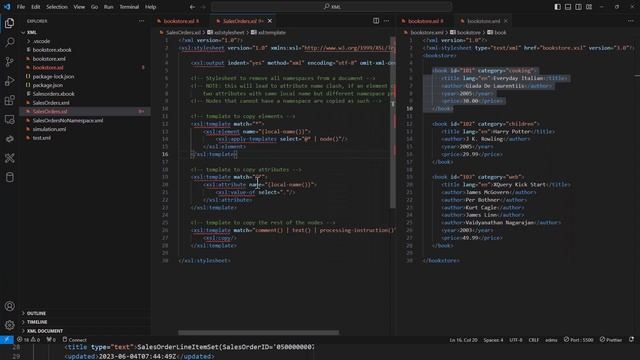Image resolution: width=640 pixels, height=360 pixels.
Task: Open the Edit menu
Action: (36, 7)
